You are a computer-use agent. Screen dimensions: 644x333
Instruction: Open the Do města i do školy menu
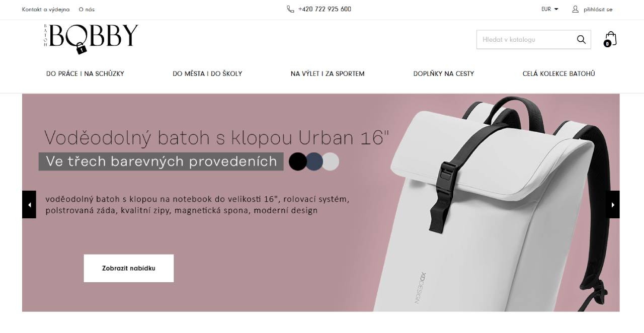coord(207,73)
